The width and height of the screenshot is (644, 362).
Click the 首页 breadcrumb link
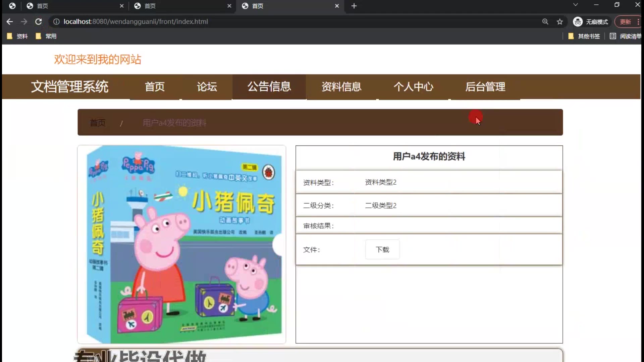click(x=98, y=123)
